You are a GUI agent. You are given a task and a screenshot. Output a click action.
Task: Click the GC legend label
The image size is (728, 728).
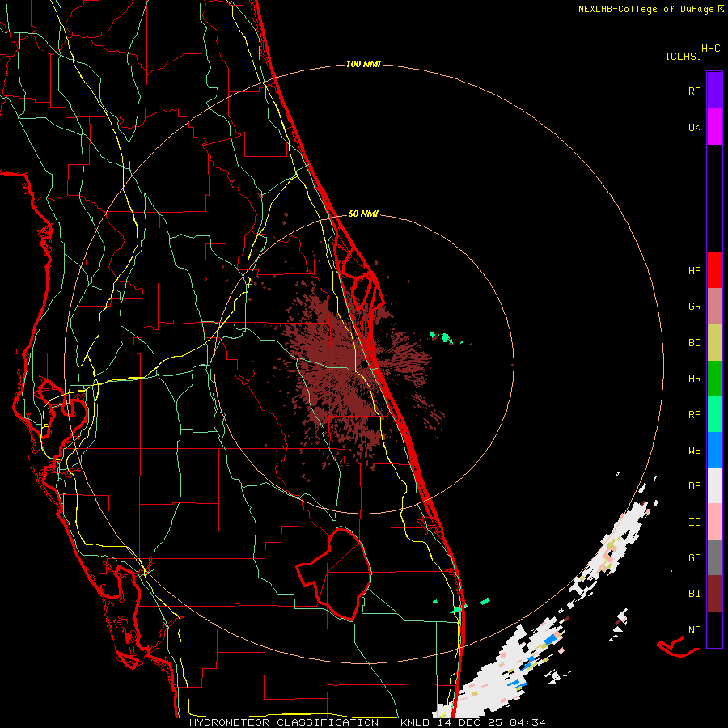pyautogui.click(x=694, y=557)
